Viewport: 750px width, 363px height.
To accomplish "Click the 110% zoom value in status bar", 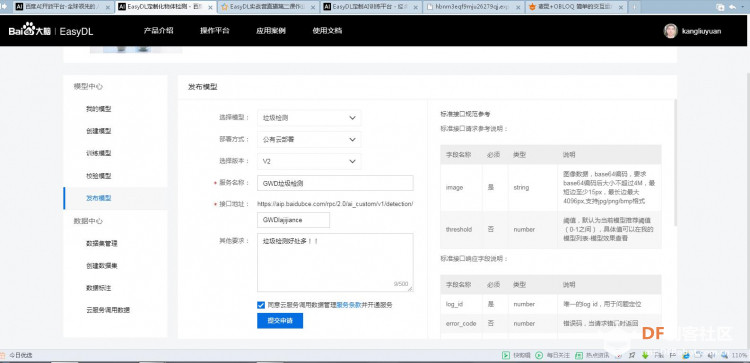I will click(x=739, y=355).
